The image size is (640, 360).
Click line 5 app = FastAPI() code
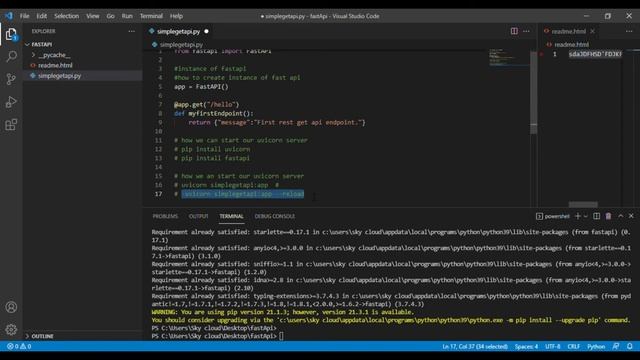tap(201, 87)
